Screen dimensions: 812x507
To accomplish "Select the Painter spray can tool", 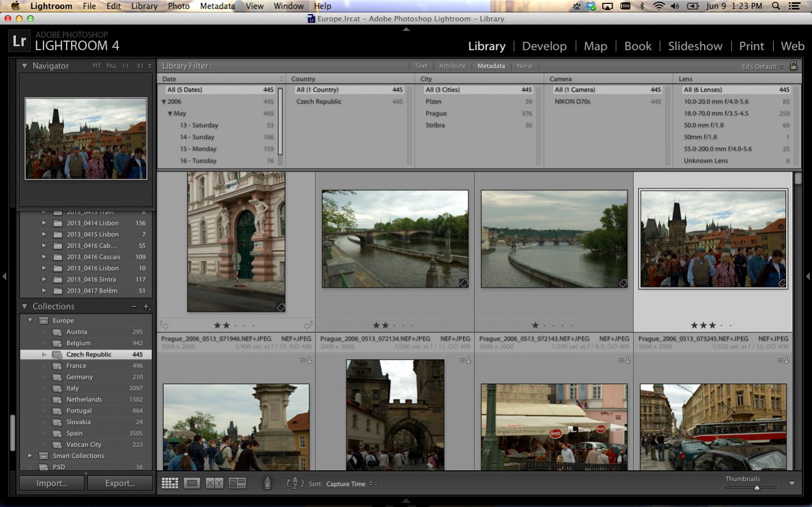I will (267, 483).
